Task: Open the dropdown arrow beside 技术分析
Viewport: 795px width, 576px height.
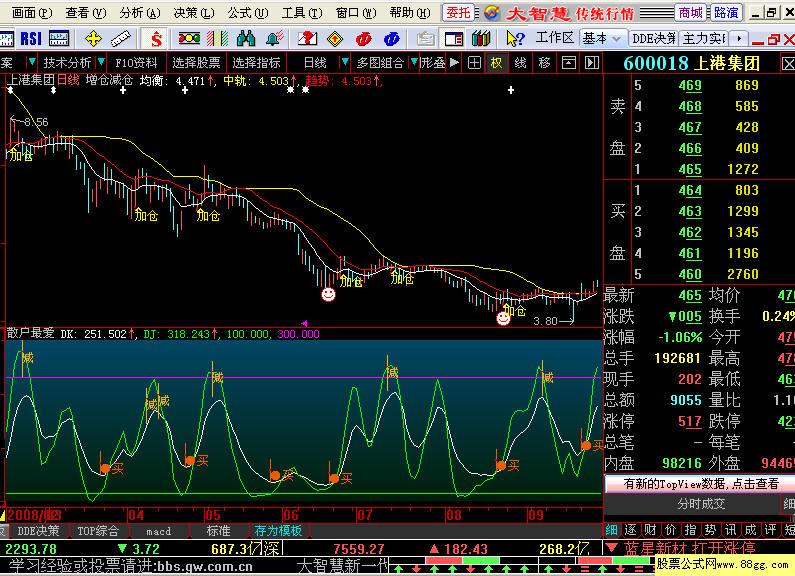Action: (101, 63)
